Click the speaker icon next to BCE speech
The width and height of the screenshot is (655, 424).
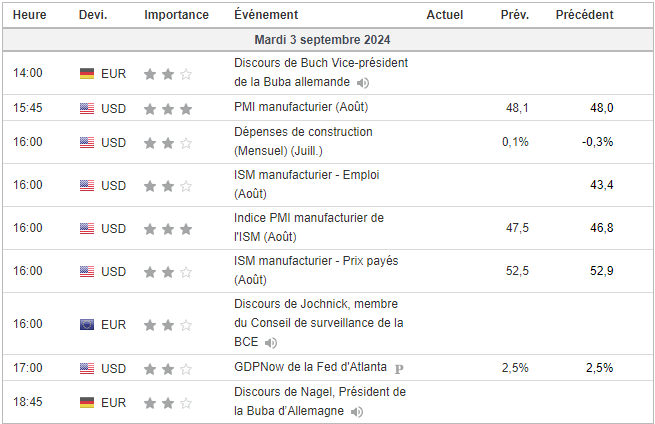(x=272, y=342)
